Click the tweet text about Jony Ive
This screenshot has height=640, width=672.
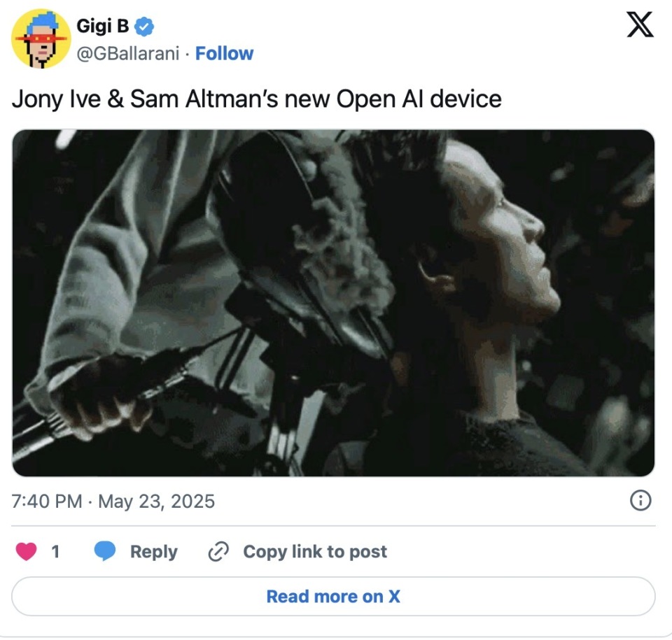tap(256, 99)
